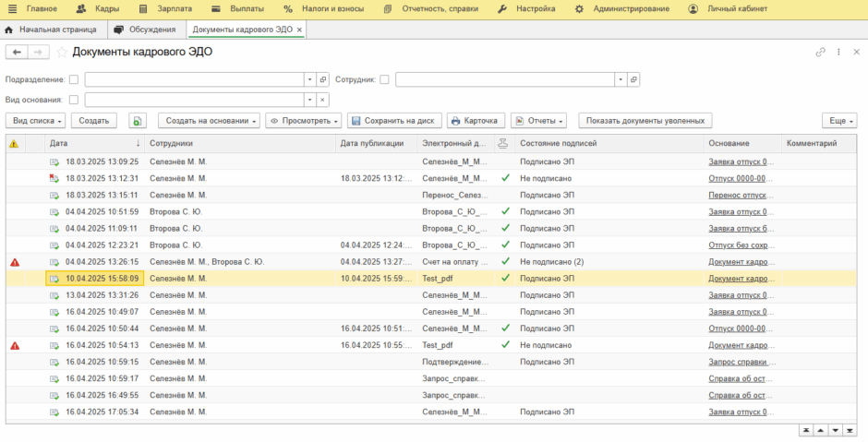Open the Администрирование menu section
868x442 pixels.
pos(622,9)
